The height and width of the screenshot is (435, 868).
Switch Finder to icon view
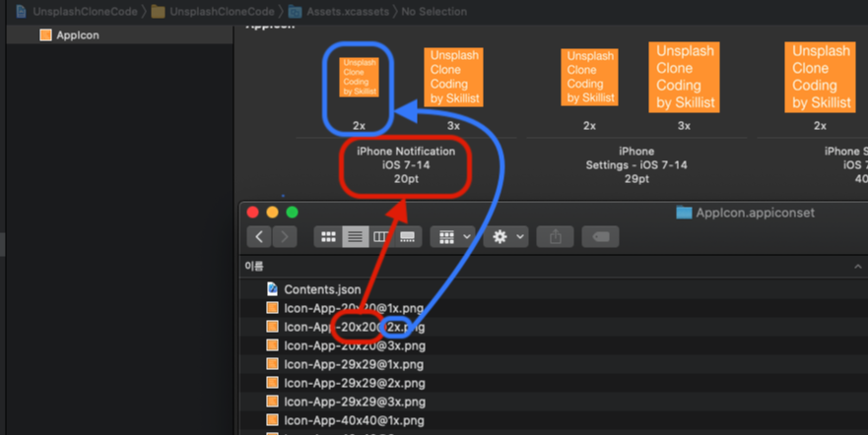pos(328,237)
